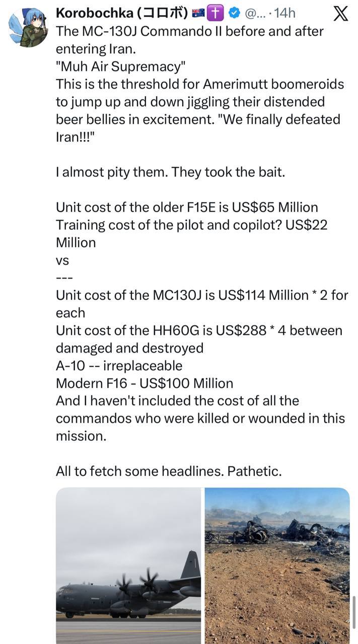This screenshot has height=644, width=358.
Task: Open the Korobochka display name link
Action: tap(121, 13)
